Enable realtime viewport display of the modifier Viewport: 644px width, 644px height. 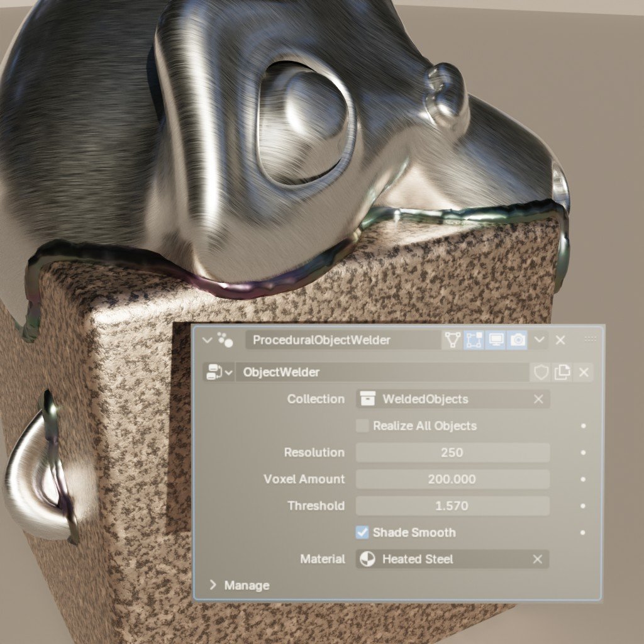tap(496, 340)
